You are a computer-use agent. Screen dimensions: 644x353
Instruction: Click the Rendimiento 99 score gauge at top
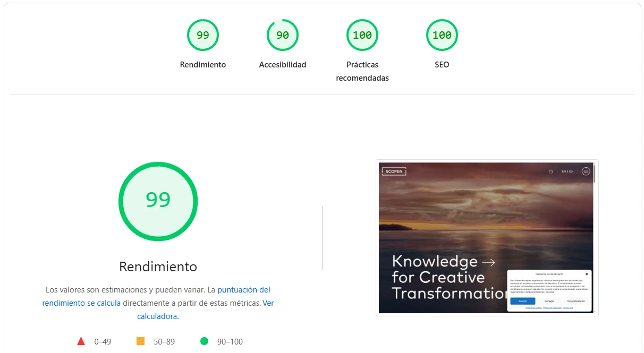click(x=202, y=35)
